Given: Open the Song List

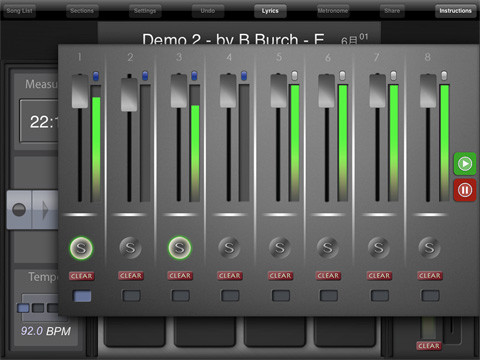Looking at the screenshot, I should (19, 11).
